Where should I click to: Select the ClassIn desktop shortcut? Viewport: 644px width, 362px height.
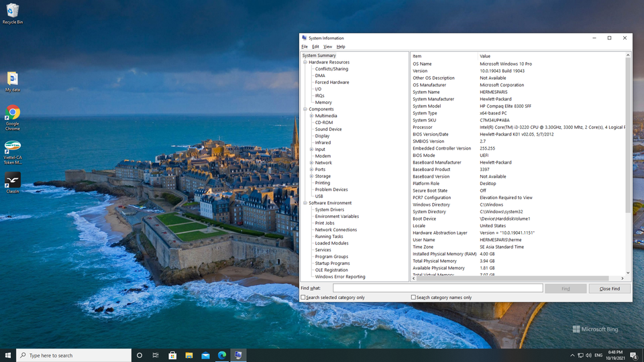tap(12, 182)
